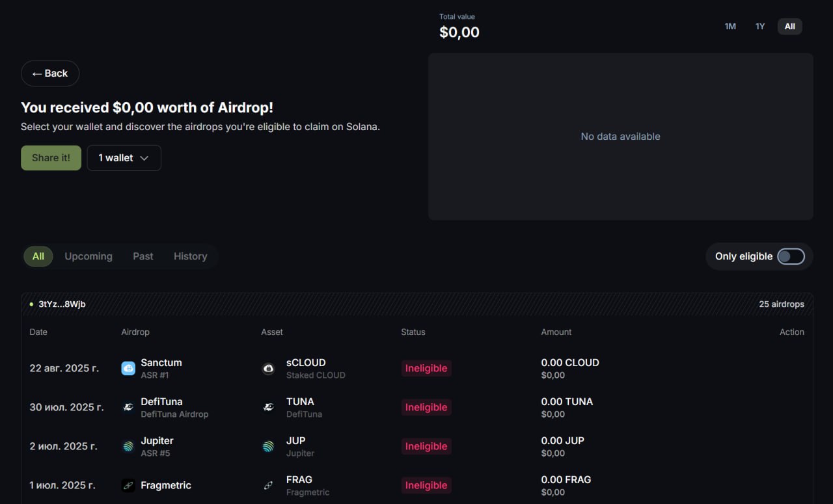Switch to the History tab

point(191,256)
